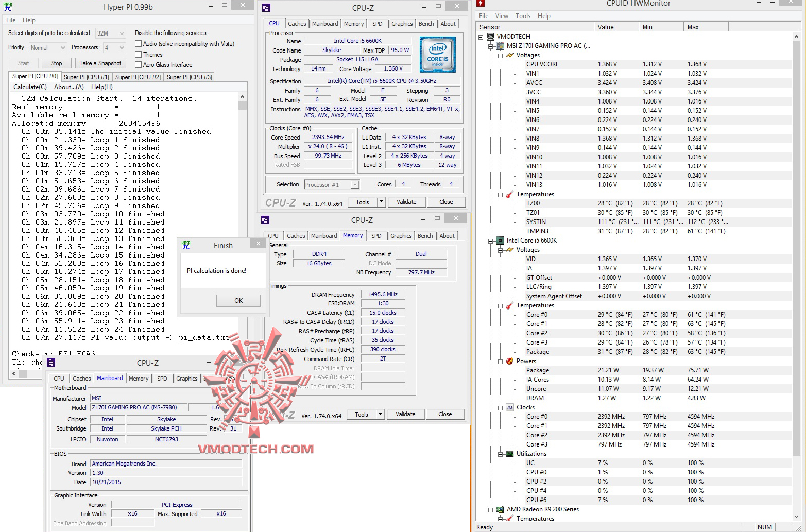This screenshot has height=532, width=806.
Task: Open the Caches tab in the CPU-tab CPU-Z window
Action: coord(297,24)
